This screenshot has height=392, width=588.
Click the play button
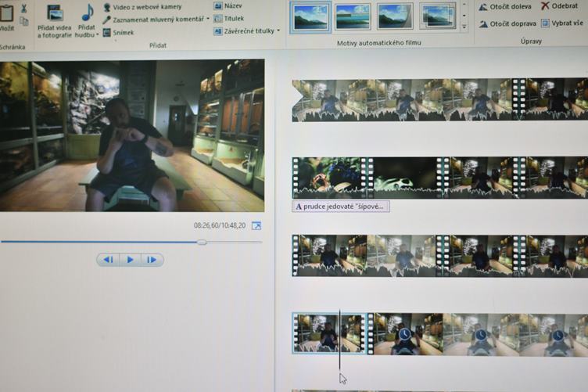tap(130, 260)
